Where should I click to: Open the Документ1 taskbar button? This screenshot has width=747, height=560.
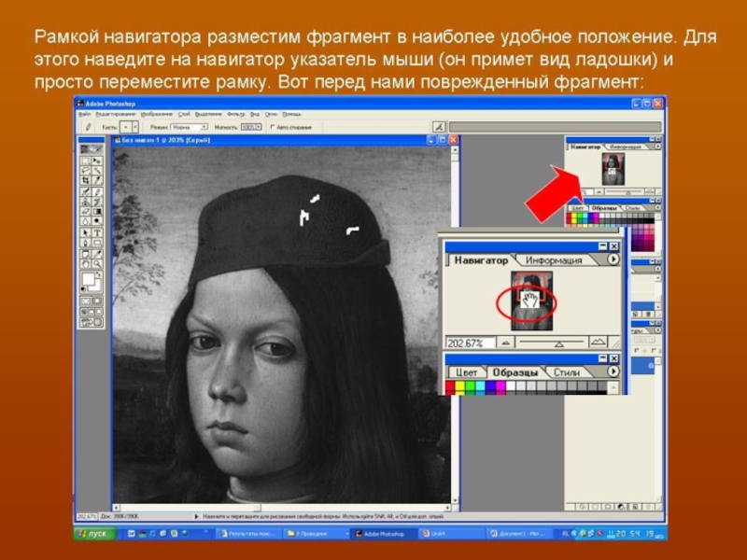[x=520, y=534]
